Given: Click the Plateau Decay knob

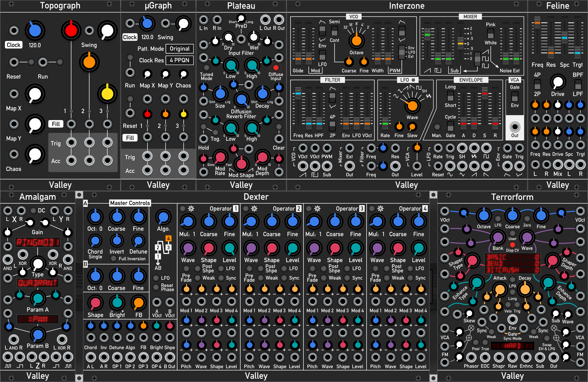Looking at the screenshot, I should 262,94.
